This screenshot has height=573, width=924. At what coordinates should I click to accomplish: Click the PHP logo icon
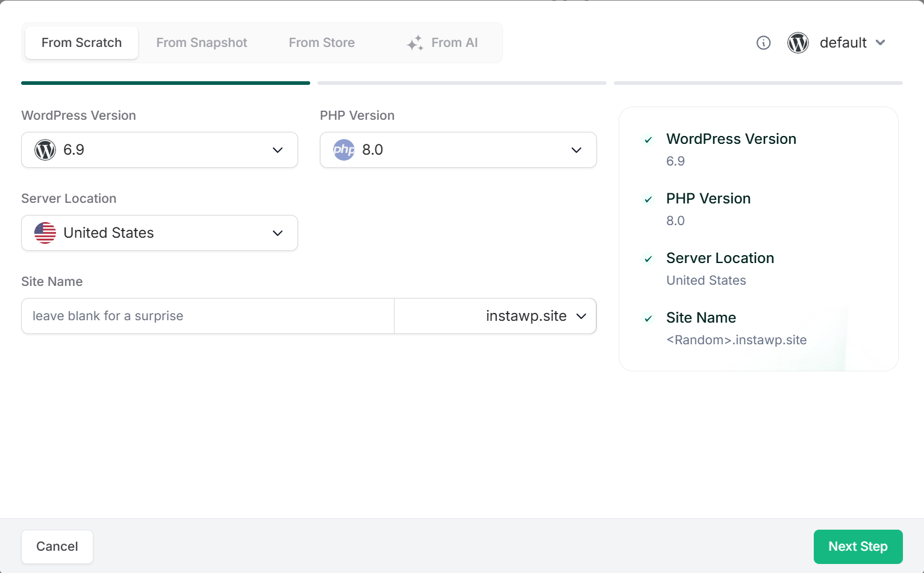(343, 150)
